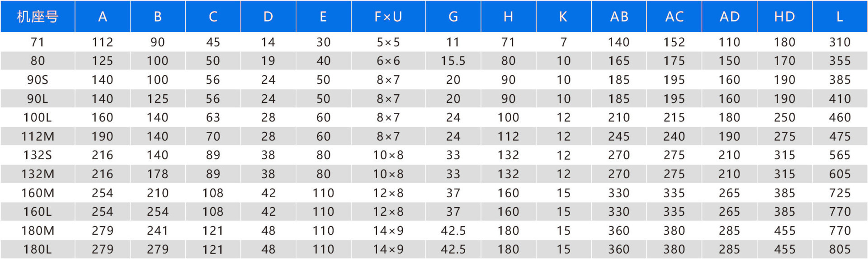Click the 241 value in column B
Viewport: 868px width, 259px height.
[x=157, y=231]
